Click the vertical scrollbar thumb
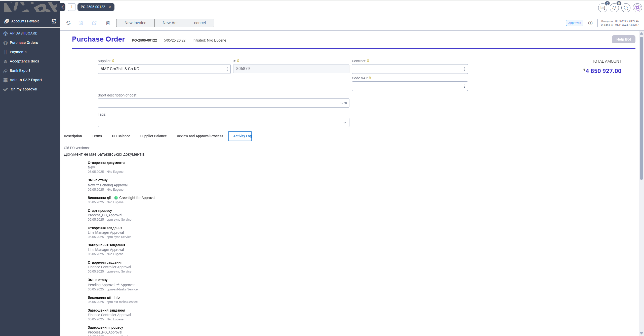 point(641,108)
